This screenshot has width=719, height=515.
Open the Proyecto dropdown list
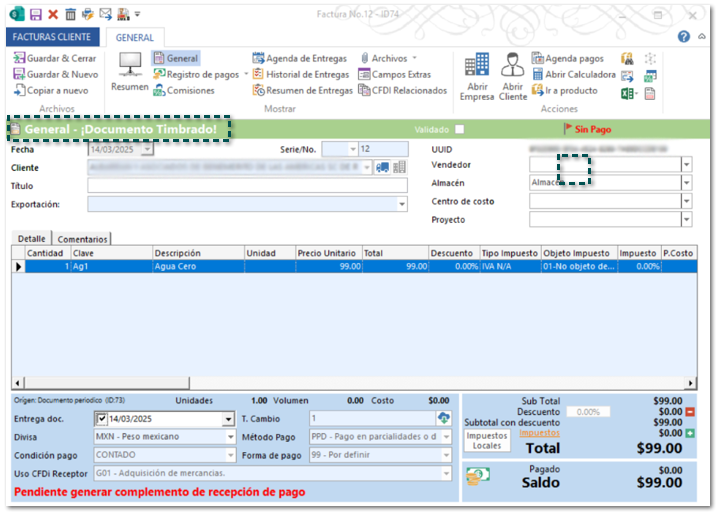point(686,220)
